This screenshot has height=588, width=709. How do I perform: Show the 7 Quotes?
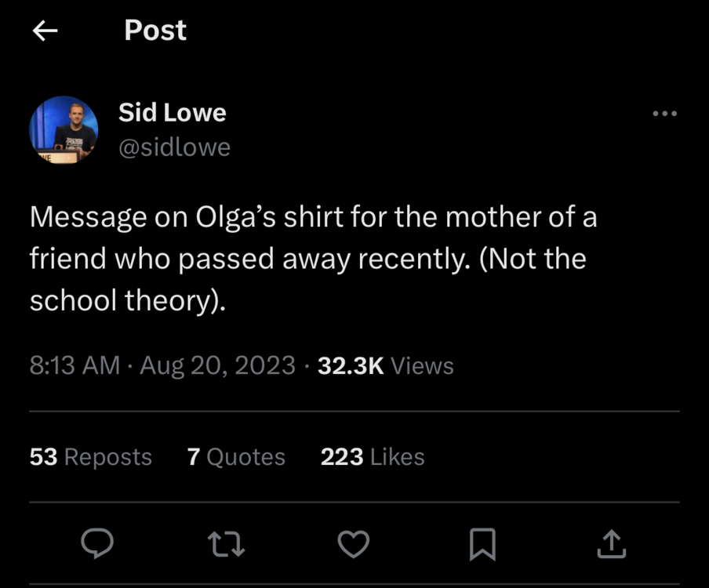point(236,456)
